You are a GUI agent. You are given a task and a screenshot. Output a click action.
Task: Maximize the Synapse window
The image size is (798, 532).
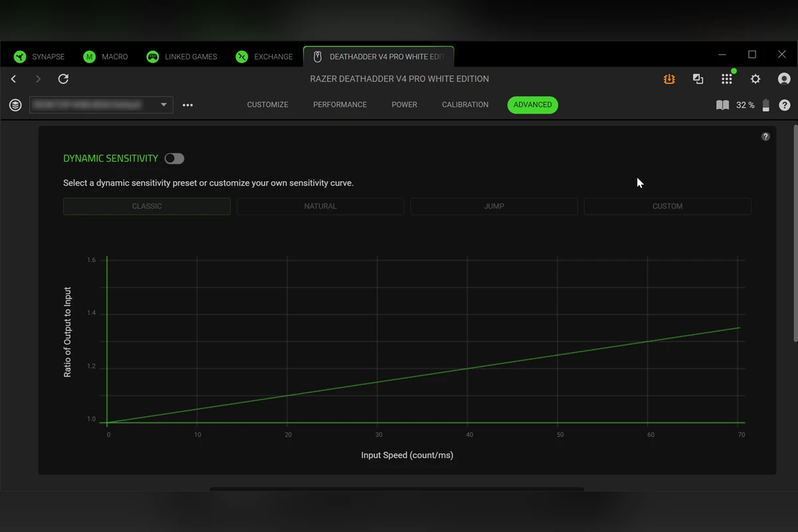[x=752, y=55]
